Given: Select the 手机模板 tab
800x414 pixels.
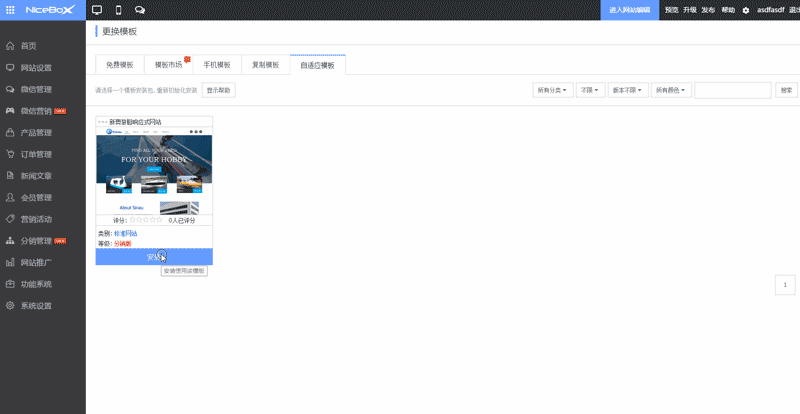Looking at the screenshot, I should pyautogui.click(x=217, y=65).
